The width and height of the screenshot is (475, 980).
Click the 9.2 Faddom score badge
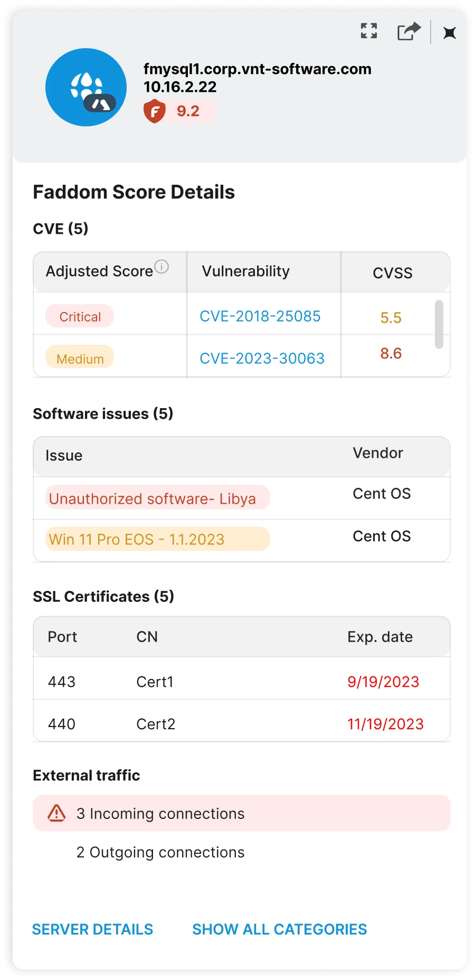click(x=180, y=111)
